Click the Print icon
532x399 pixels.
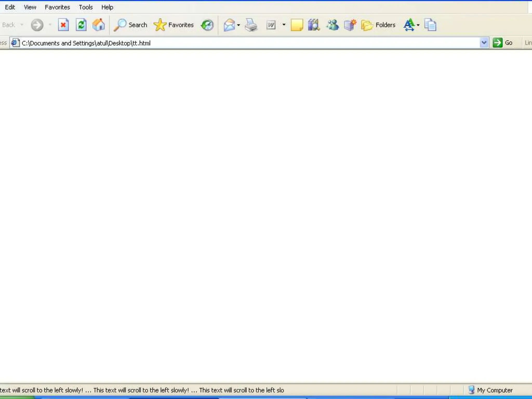(x=251, y=25)
